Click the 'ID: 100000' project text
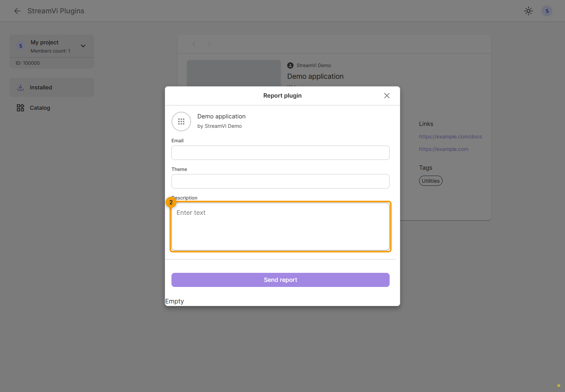Image resolution: width=565 pixels, height=392 pixels. click(x=28, y=63)
